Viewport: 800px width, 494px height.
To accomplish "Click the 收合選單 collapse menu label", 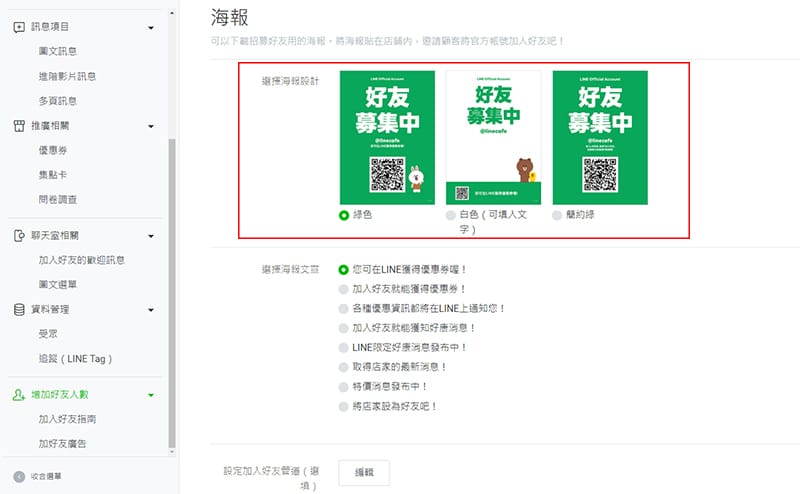I will tap(46, 477).
